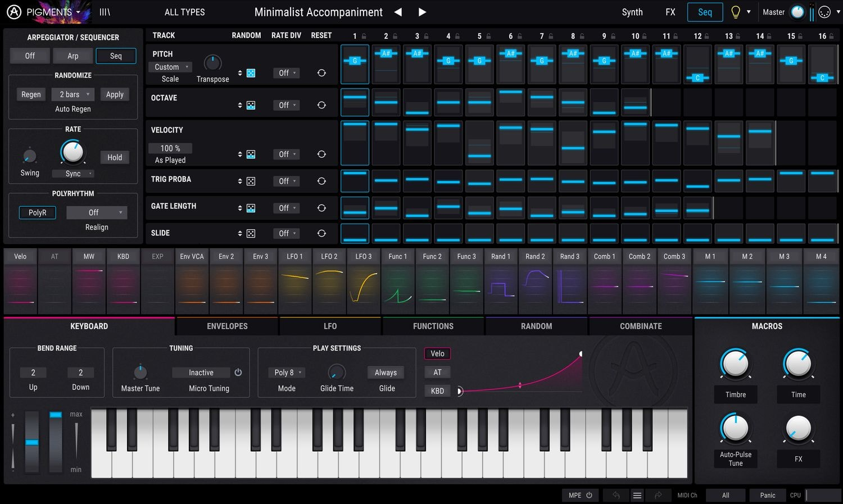843x504 pixels.
Task: Switch to Arp mode
Action: [73, 56]
